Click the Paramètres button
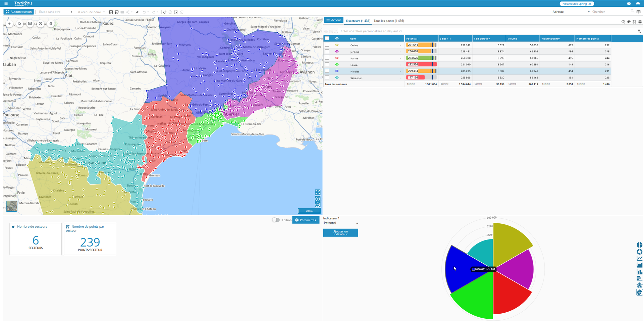The width and height of the screenshot is (644, 322). (x=306, y=220)
